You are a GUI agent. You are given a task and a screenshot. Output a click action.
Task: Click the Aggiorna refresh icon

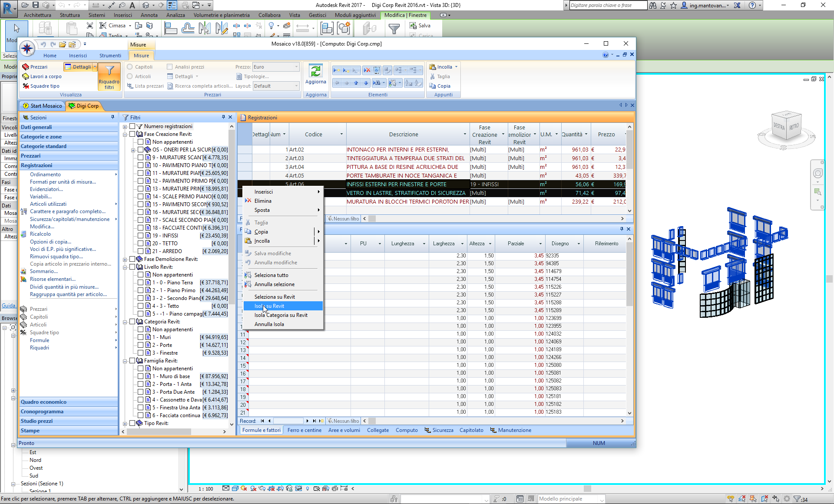coord(315,71)
